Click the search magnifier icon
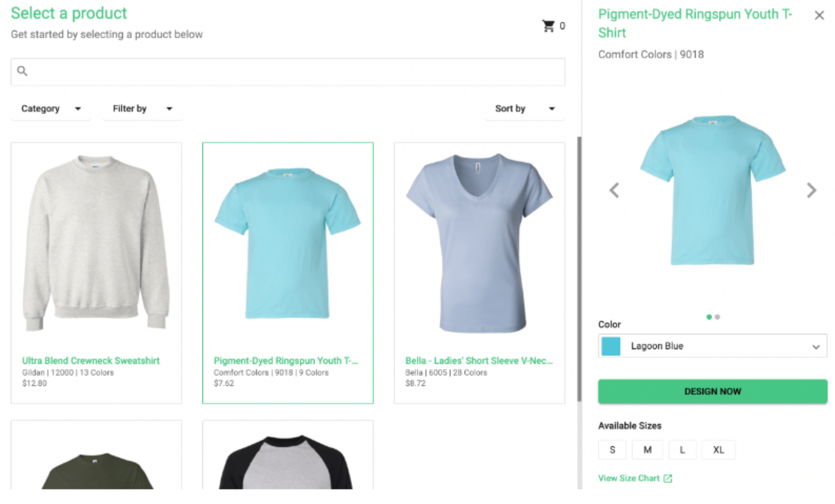 22,71
